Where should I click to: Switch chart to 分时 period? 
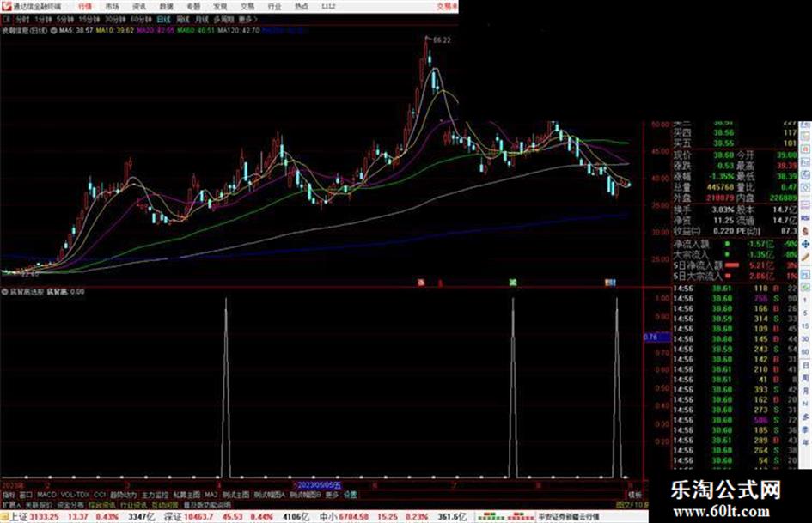[21, 19]
